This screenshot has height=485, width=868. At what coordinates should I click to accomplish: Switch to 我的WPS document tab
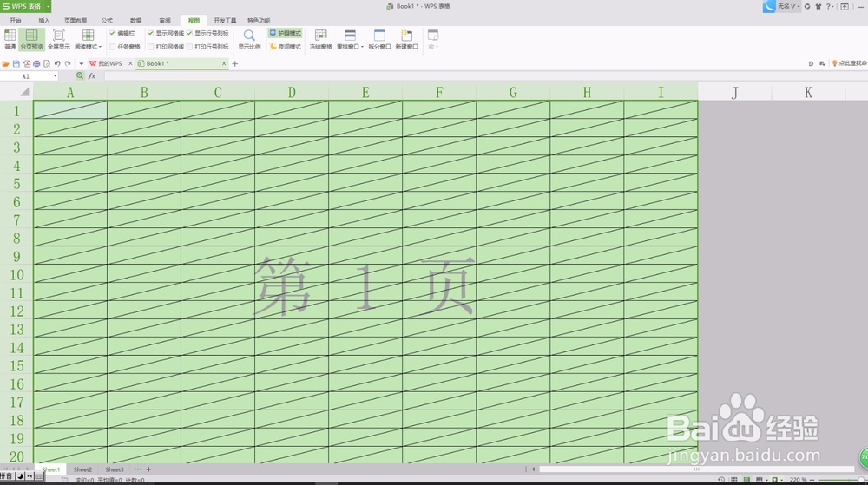[110, 63]
